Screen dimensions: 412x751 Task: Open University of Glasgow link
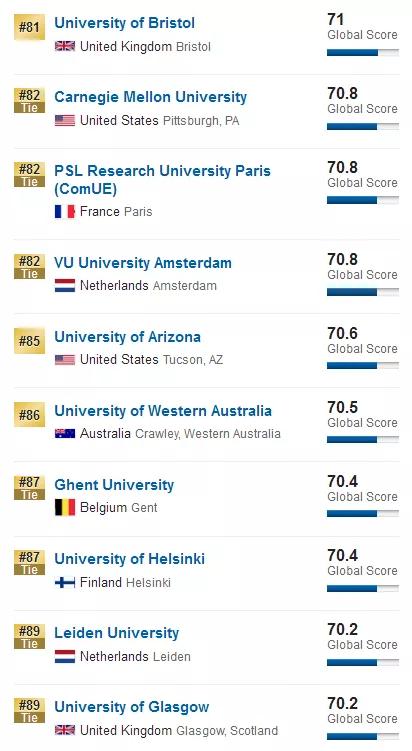[132, 707]
